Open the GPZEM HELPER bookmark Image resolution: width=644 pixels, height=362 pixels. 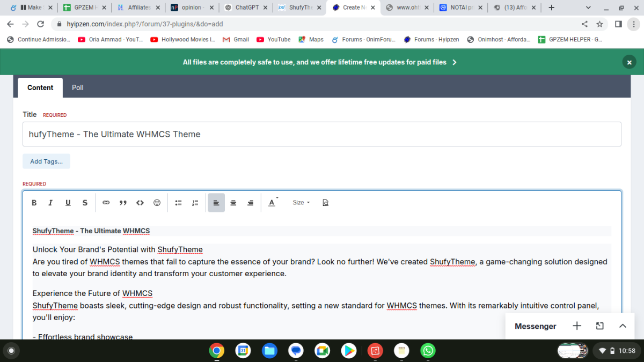coord(570,39)
